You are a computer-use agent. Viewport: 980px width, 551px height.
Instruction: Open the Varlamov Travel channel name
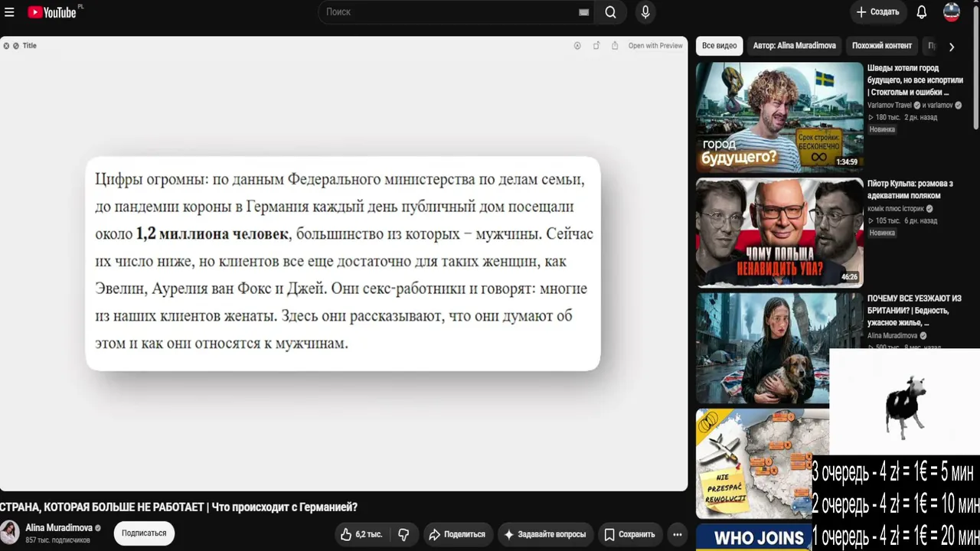pyautogui.click(x=890, y=105)
